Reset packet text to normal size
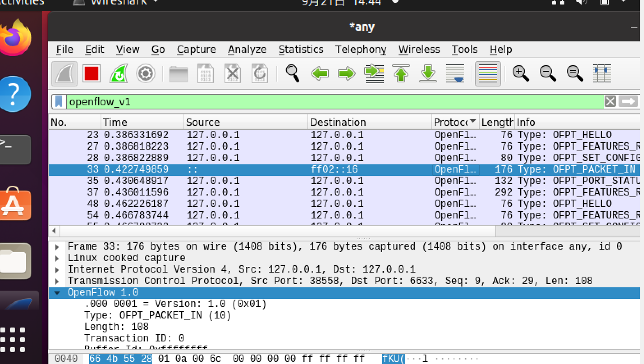 (575, 74)
